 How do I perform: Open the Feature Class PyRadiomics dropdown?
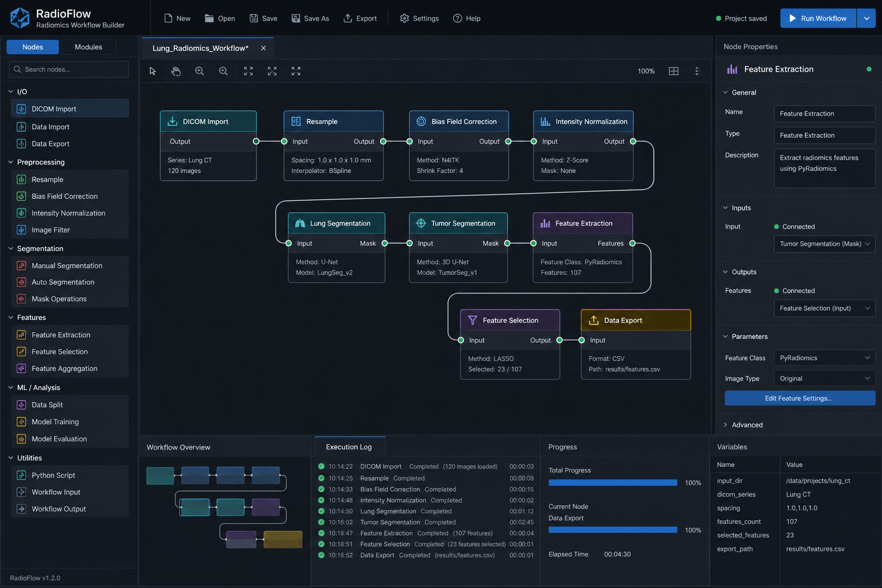(824, 358)
